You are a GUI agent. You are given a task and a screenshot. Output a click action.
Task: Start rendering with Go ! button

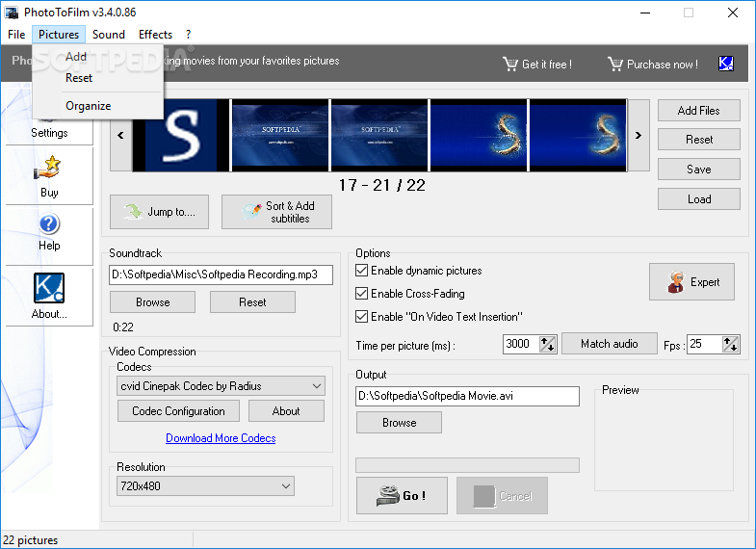pyautogui.click(x=402, y=495)
